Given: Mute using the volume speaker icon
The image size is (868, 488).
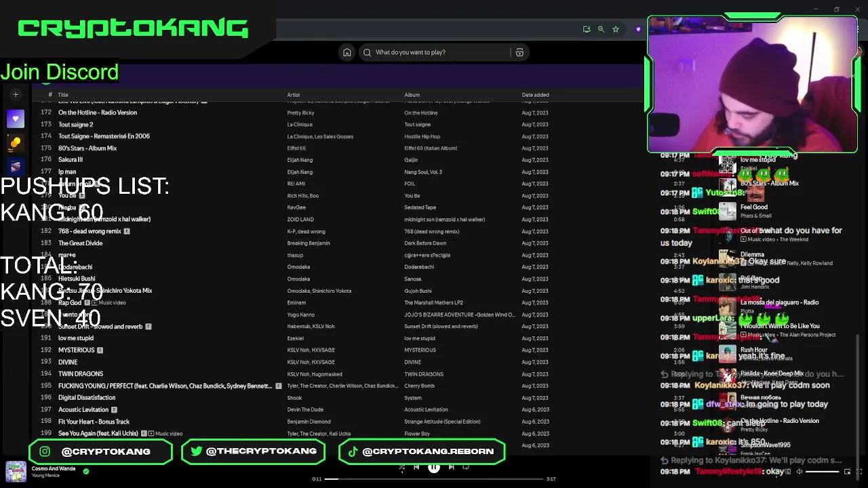Looking at the screenshot, I should click(x=800, y=472).
